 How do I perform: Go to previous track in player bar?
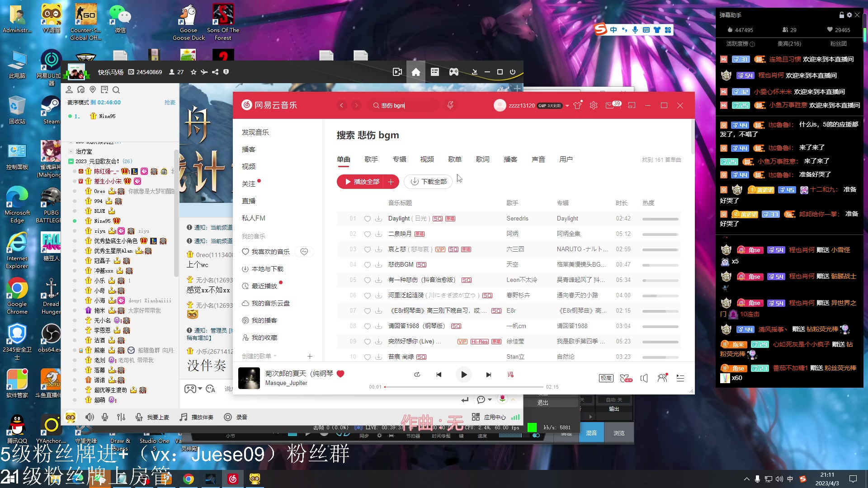tap(439, 375)
